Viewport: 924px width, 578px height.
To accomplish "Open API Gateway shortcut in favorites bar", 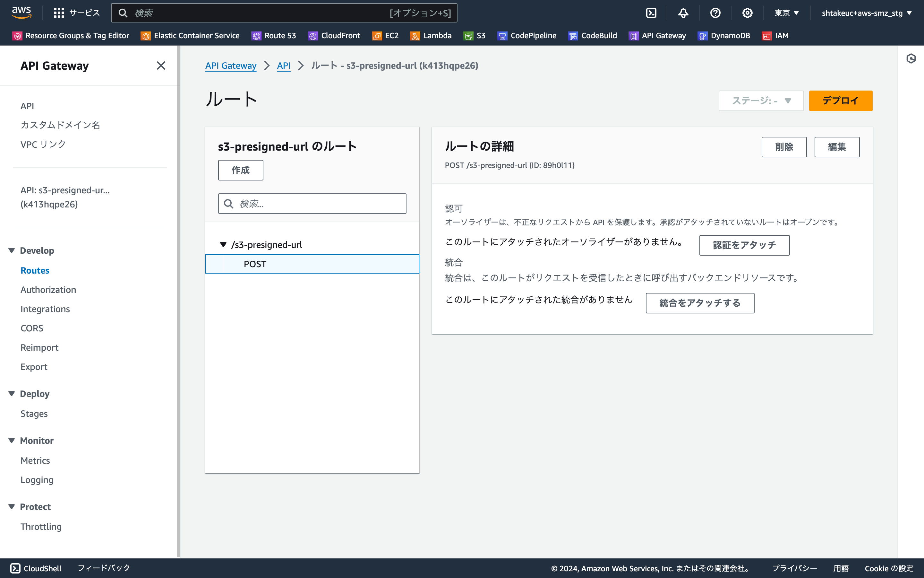I will (x=657, y=36).
